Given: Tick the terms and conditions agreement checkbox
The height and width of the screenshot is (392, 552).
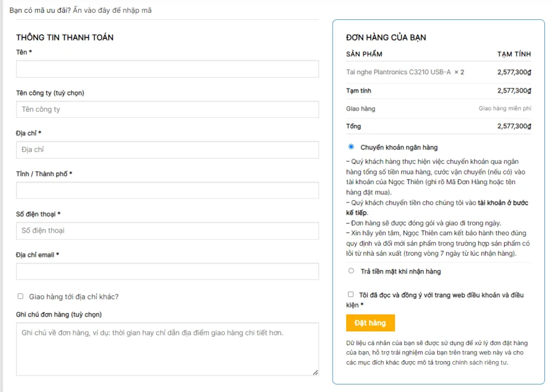Looking at the screenshot, I should [x=351, y=295].
